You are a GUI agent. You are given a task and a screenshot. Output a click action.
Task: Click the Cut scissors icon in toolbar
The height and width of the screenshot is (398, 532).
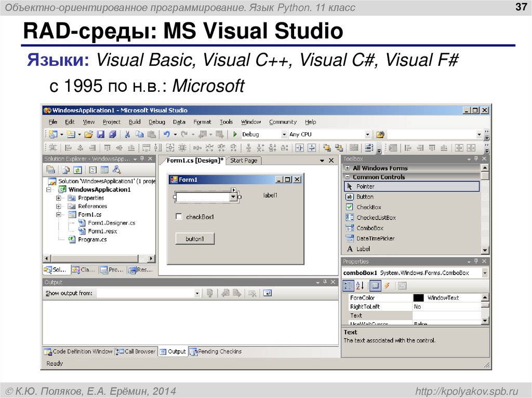tap(127, 134)
